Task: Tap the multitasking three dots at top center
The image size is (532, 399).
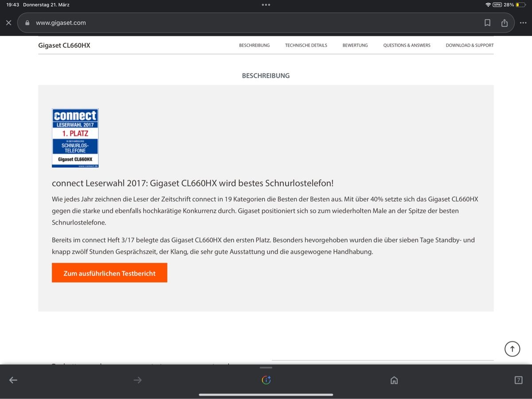Action: (266, 5)
